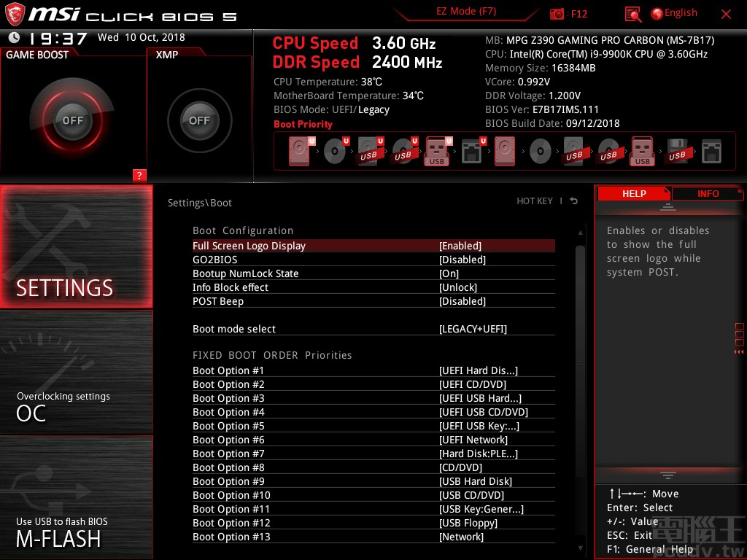Open the red question mark help icon

click(x=139, y=175)
